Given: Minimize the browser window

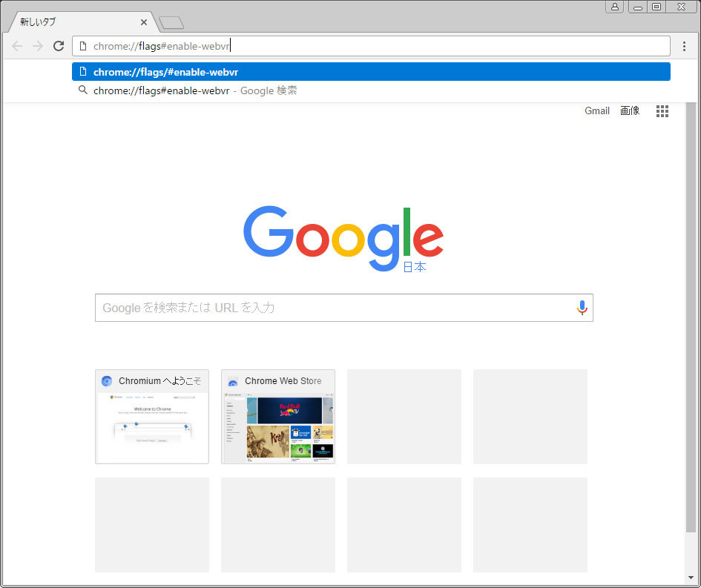Looking at the screenshot, I should point(638,7).
